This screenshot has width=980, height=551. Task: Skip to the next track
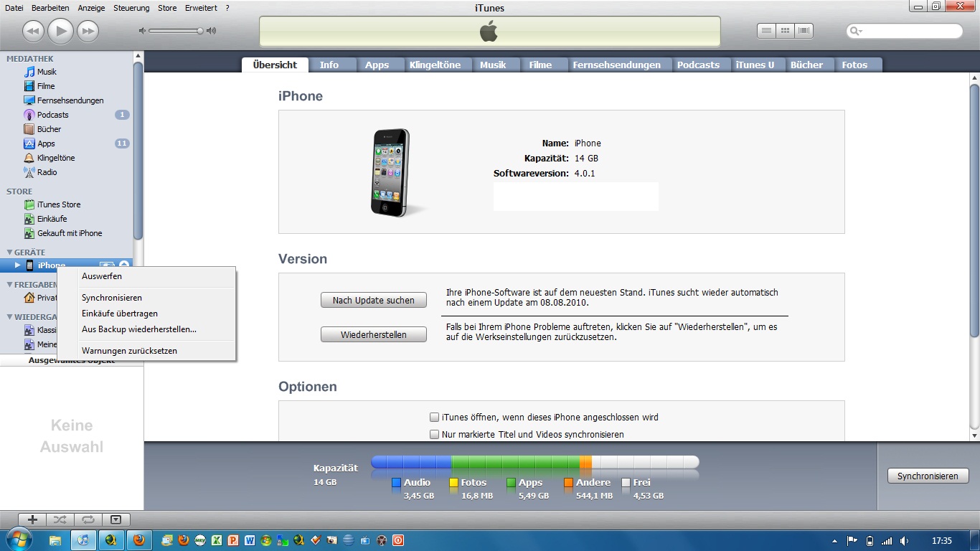point(88,31)
